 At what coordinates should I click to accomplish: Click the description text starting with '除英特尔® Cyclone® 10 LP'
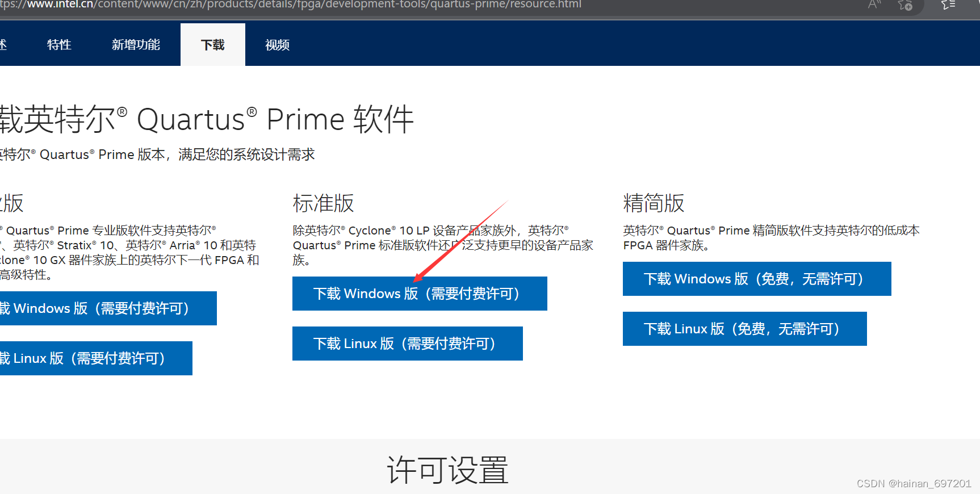pyautogui.click(x=443, y=245)
